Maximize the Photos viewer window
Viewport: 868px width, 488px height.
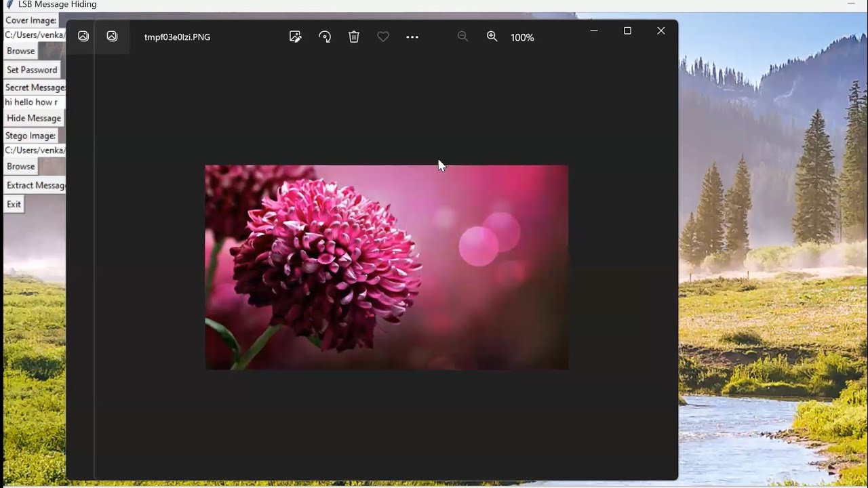point(627,30)
